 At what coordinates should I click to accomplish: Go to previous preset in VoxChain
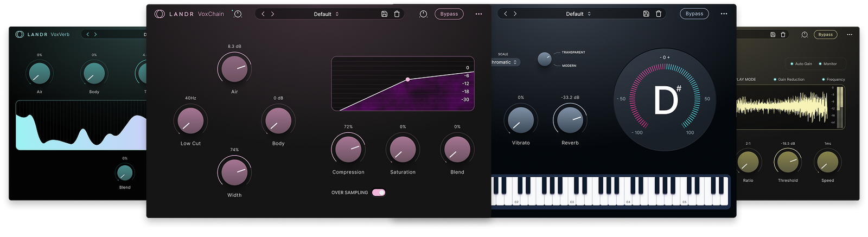[x=263, y=14]
